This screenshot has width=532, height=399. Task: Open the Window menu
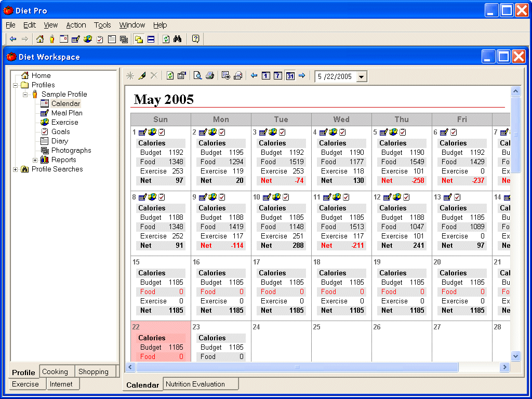(x=132, y=25)
